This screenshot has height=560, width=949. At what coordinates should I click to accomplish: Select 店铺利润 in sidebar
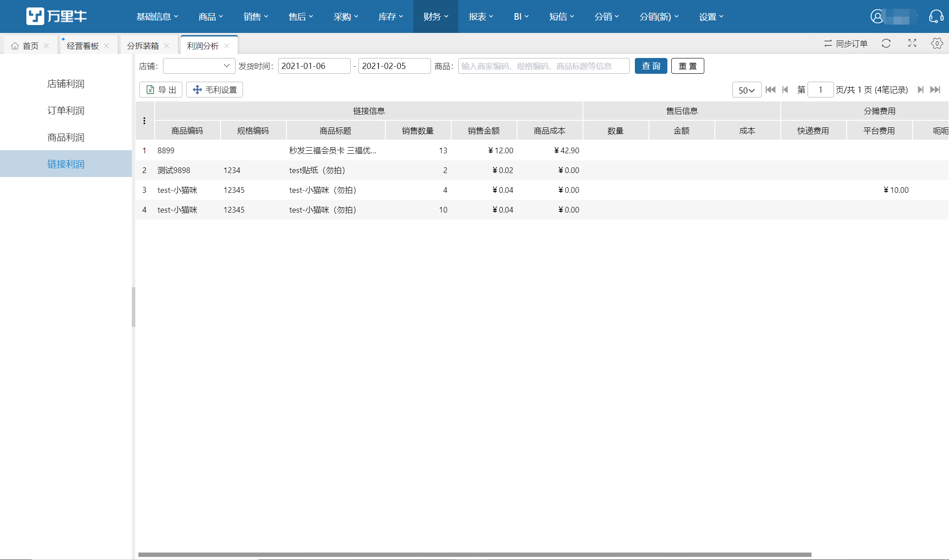click(66, 84)
